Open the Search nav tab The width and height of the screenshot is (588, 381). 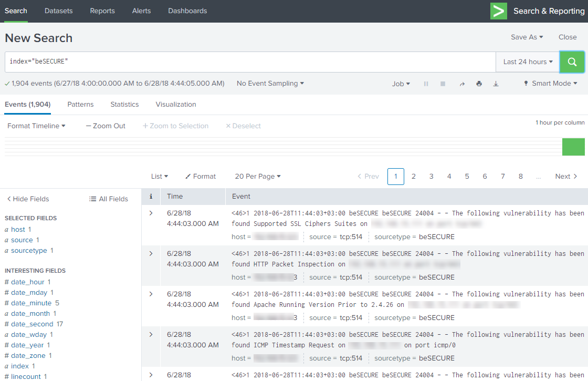point(16,11)
